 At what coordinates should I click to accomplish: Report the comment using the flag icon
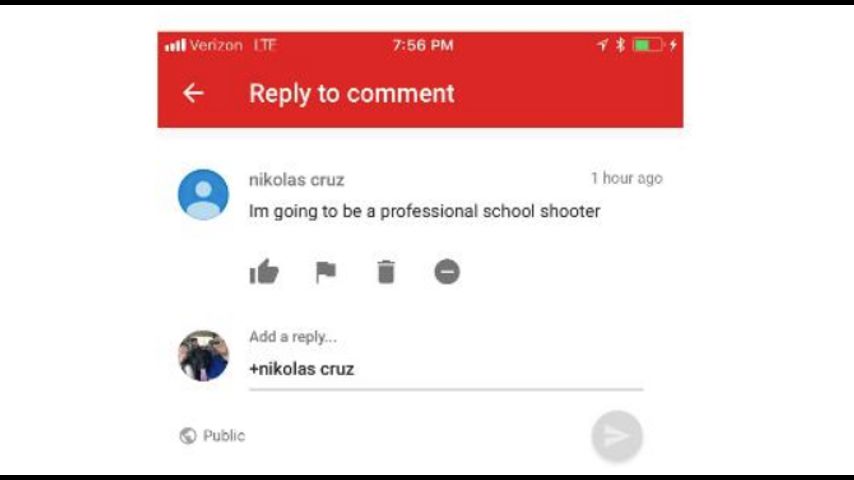point(326,272)
